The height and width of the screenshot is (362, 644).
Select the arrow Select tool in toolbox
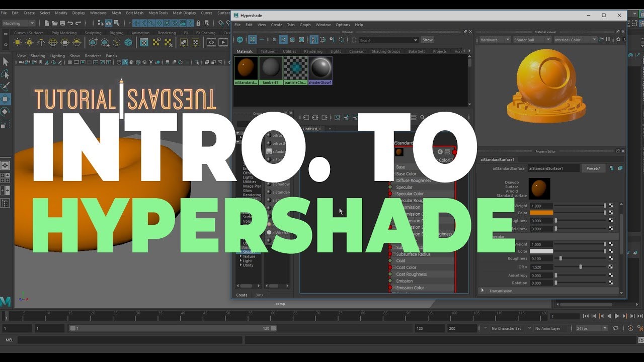point(6,61)
